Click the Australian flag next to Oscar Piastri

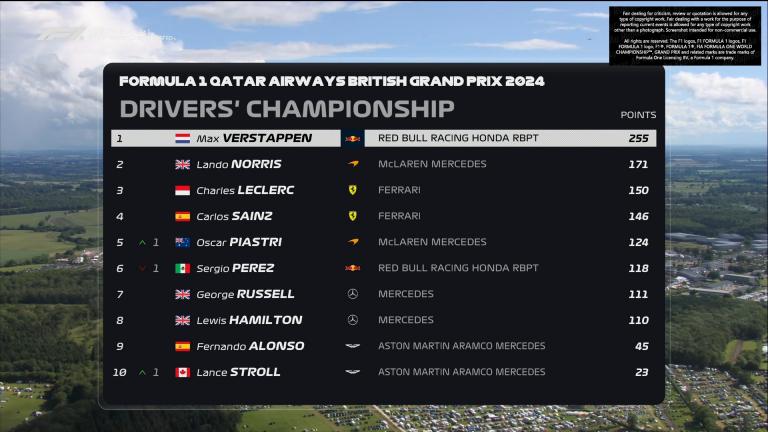coord(183,242)
